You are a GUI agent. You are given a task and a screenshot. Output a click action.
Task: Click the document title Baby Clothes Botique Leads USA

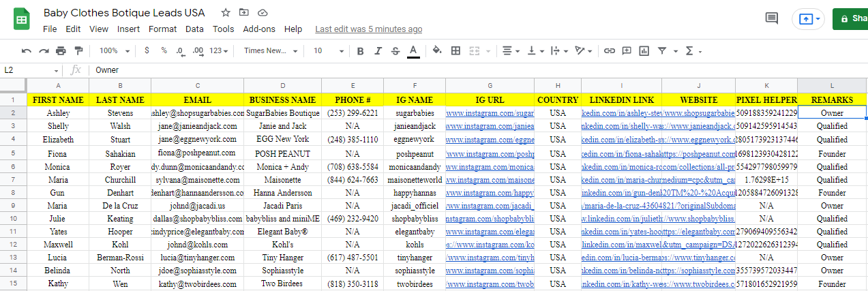tap(124, 13)
